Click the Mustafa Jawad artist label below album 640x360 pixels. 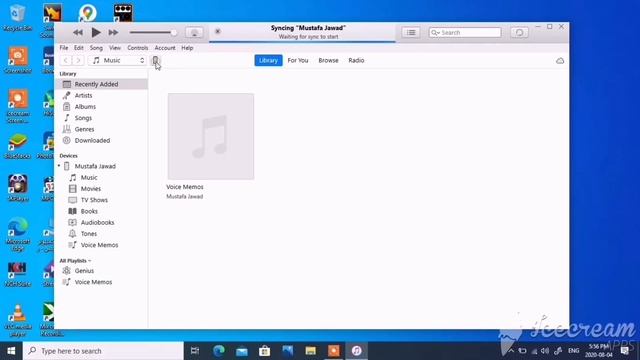coord(184,197)
